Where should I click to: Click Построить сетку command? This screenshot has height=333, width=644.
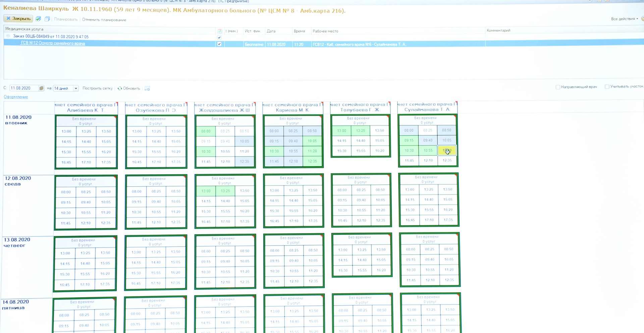(x=97, y=88)
